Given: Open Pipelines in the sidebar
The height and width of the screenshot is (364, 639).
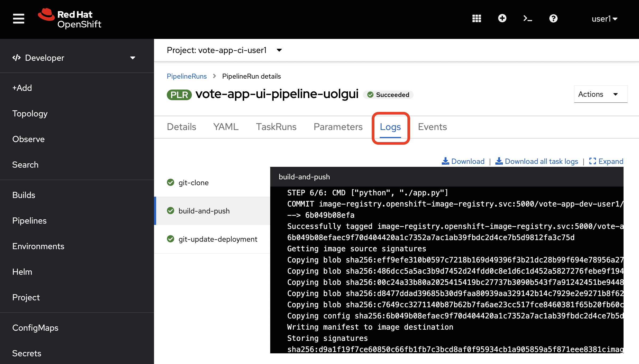Looking at the screenshot, I should pyautogui.click(x=29, y=221).
